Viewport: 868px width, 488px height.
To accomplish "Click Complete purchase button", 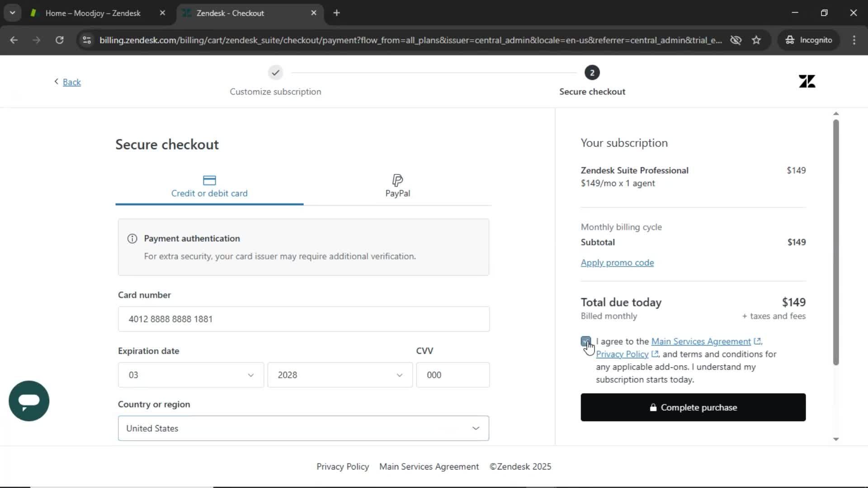I will point(693,407).
